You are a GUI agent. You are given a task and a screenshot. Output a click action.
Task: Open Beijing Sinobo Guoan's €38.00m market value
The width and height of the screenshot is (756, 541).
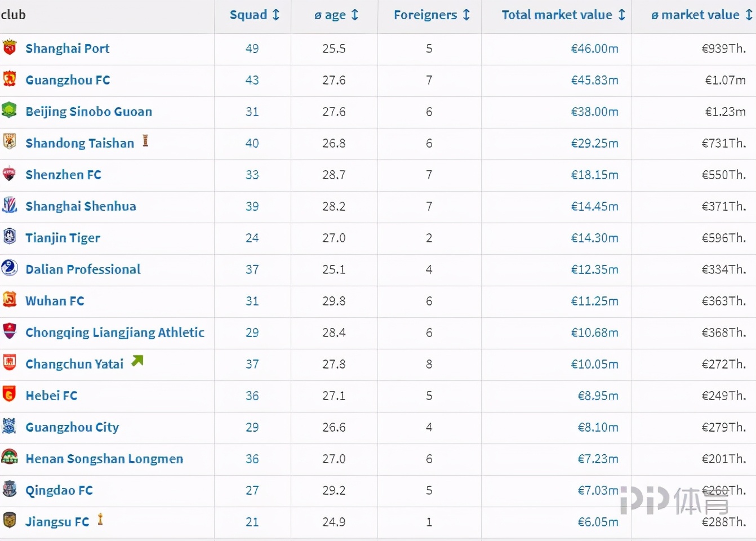point(594,112)
